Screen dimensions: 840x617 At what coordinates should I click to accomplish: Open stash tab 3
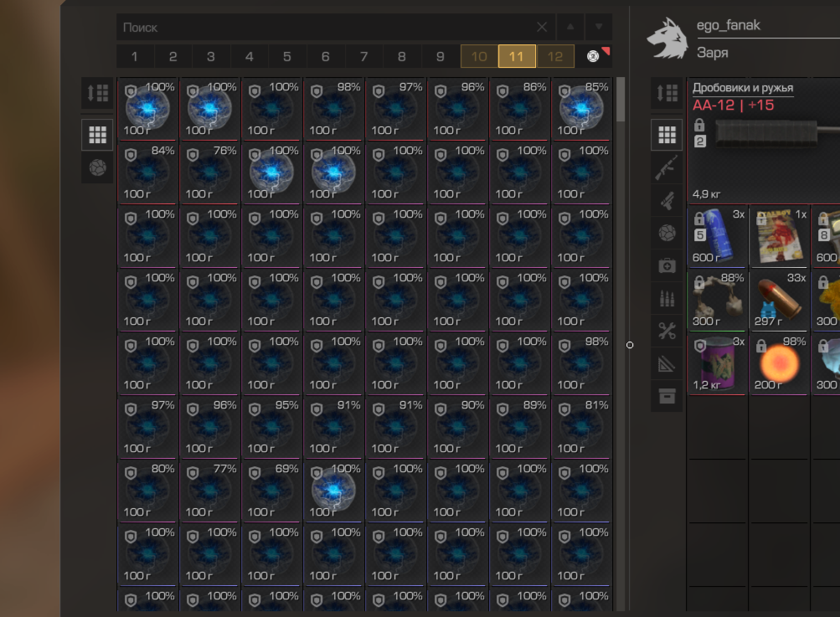pos(211,56)
